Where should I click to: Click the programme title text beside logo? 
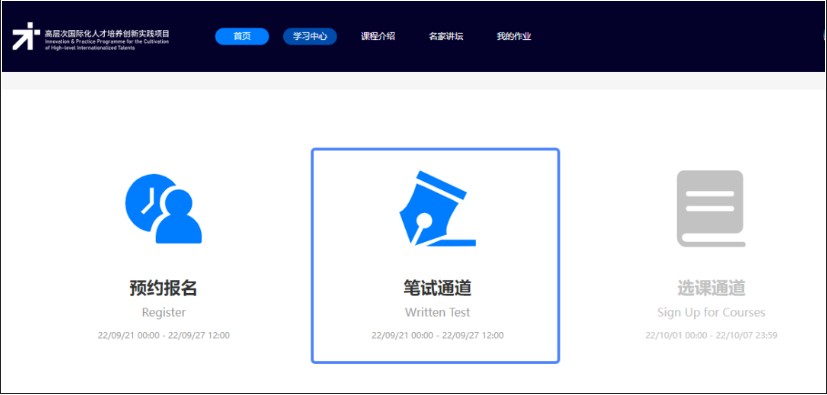click(x=107, y=40)
